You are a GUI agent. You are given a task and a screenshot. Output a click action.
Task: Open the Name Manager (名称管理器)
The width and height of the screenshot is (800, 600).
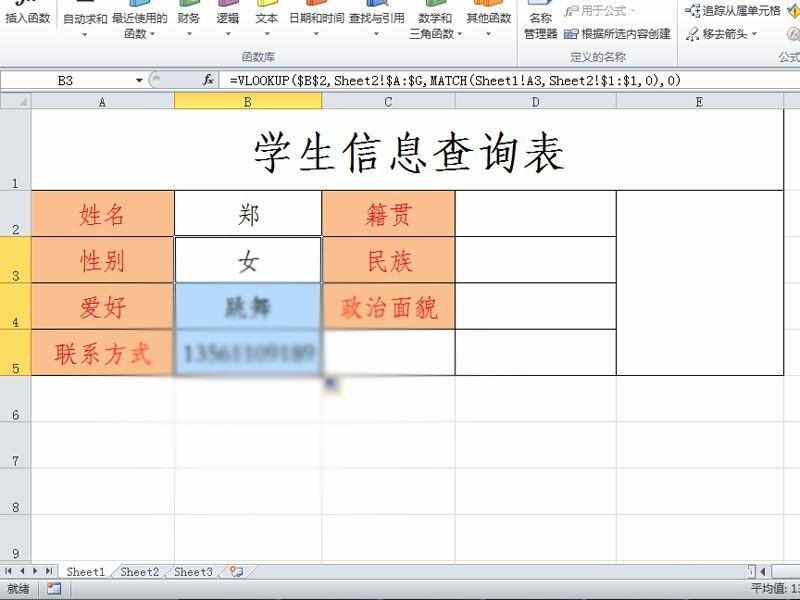(x=540, y=20)
